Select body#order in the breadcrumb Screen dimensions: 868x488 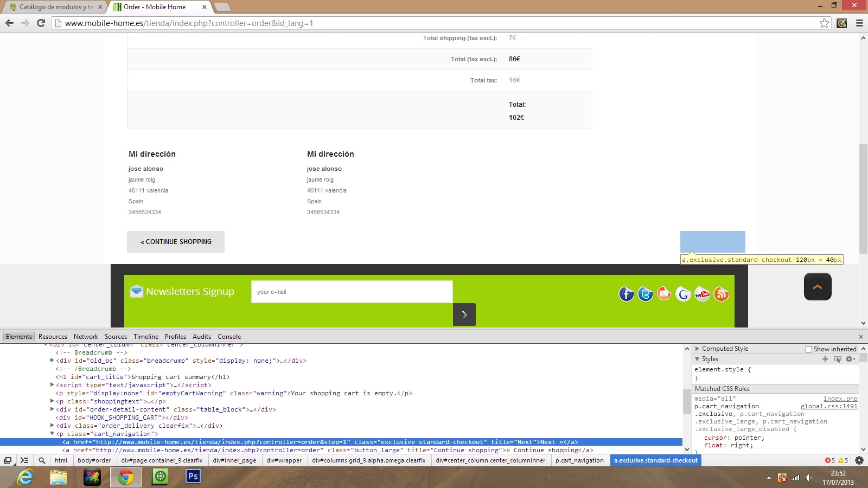[x=94, y=460]
